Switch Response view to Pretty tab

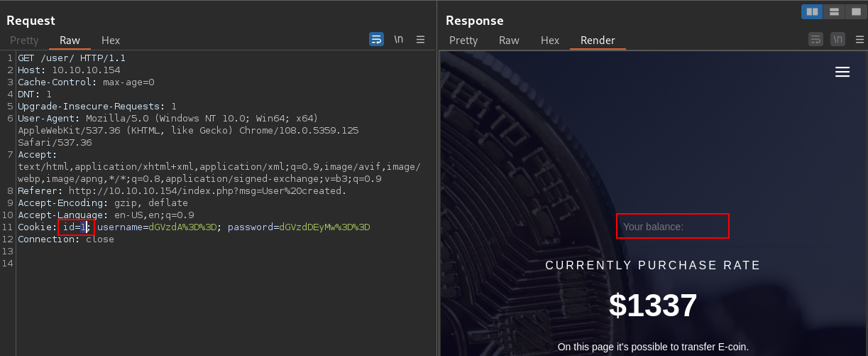pyautogui.click(x=463, y=41)
